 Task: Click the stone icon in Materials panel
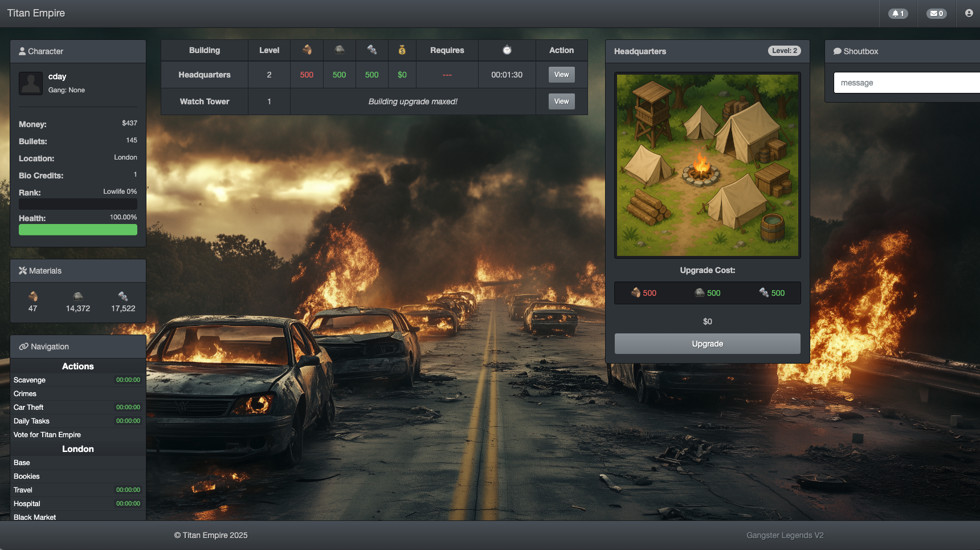78,296
